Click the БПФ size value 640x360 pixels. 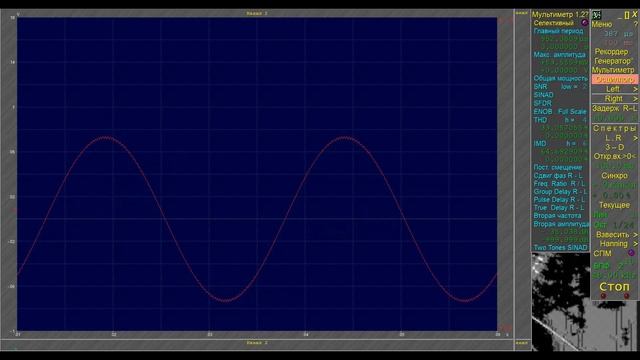point(625,264)
